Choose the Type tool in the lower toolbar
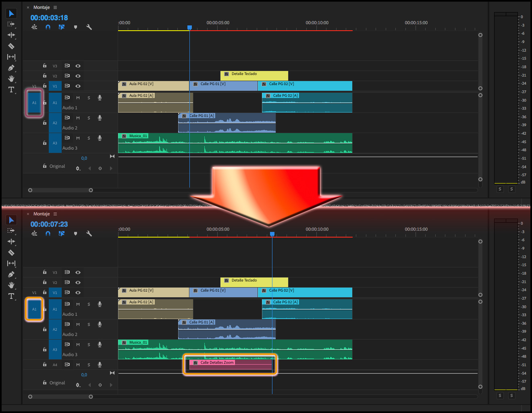This screenshot has width=532, height=413. (11, 296)
